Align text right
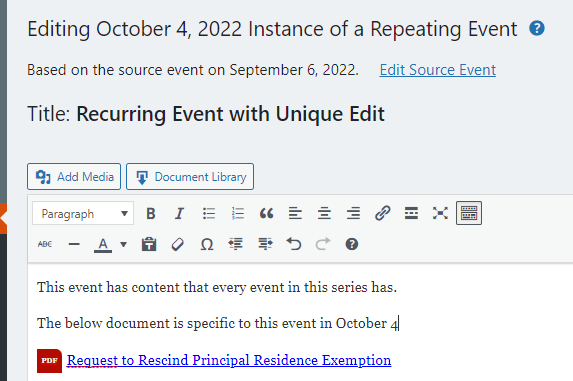The height and width of the screenshot is (381, 573). coord(353,213)
